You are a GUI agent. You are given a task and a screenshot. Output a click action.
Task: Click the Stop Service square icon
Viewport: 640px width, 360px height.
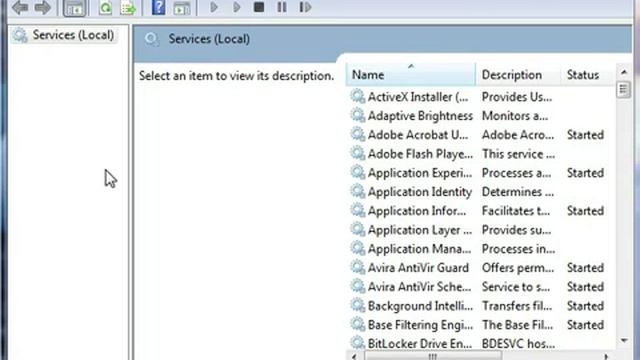tap(259, 7)
